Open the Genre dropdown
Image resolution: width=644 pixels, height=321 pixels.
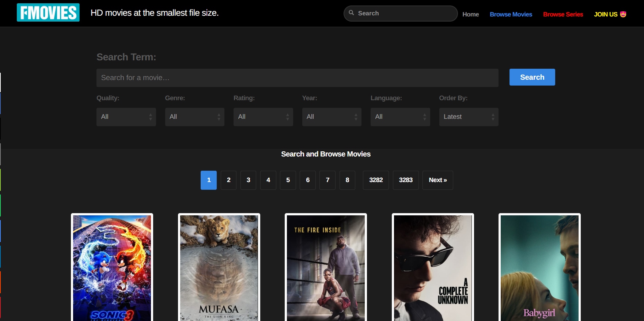pyautogui.click(x=195, y=117)
